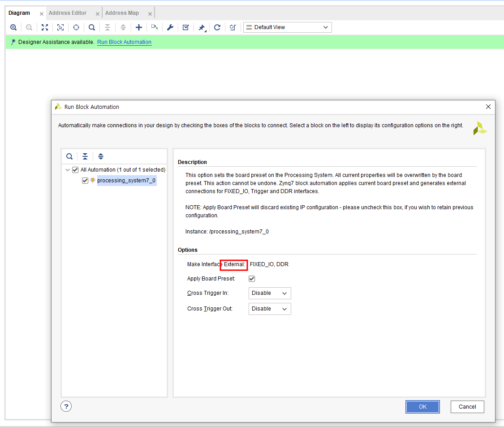
Task: Open the Cross Trigger In dropdown
Action: (x=270, y=293)
